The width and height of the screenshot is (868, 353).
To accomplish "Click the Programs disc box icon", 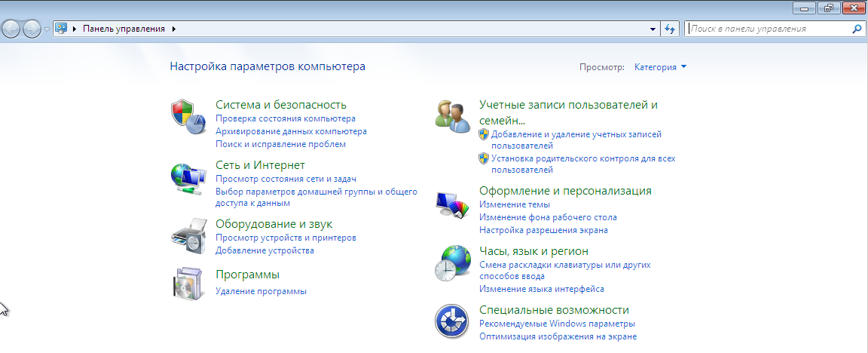I will (188, 283).
